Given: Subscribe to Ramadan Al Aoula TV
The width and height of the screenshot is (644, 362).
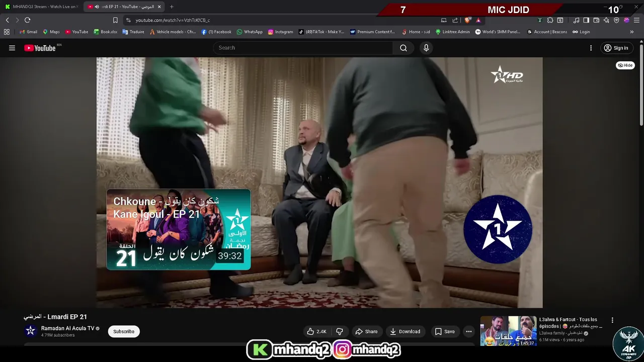Looking at the screenshot, I should pyautogui.click(x=124, y=331).
